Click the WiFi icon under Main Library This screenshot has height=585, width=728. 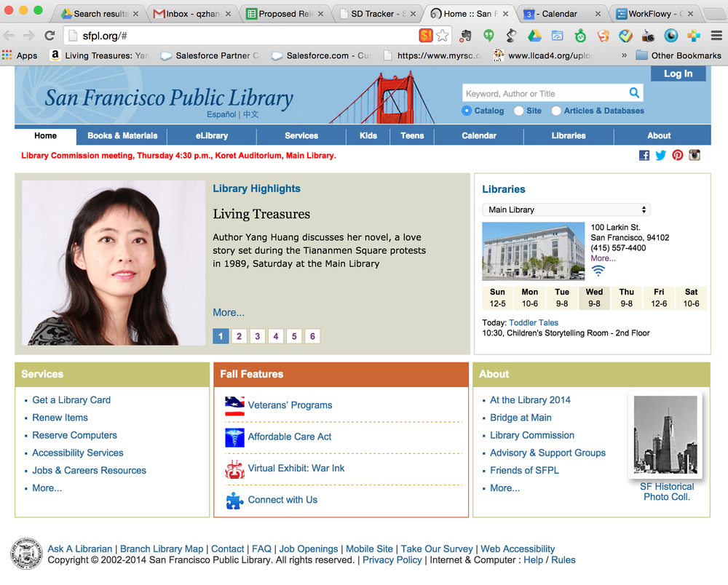pyautogui.click(x=598, y=271)
